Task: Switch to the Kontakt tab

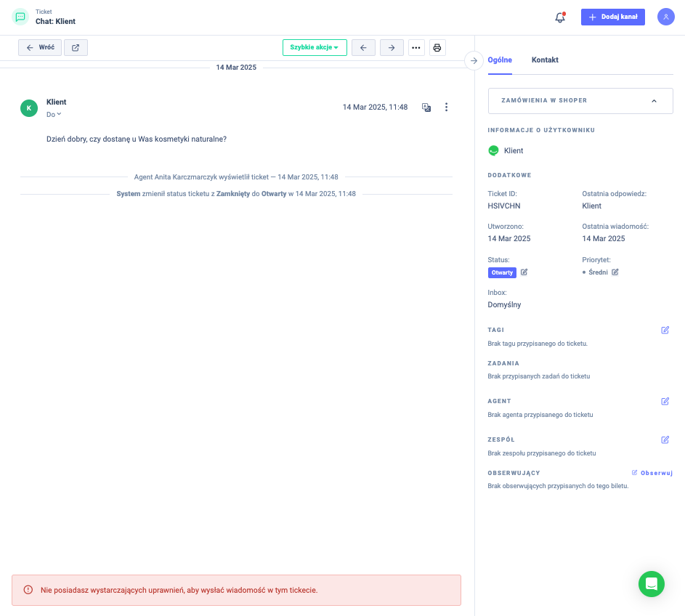Action: 545,60
